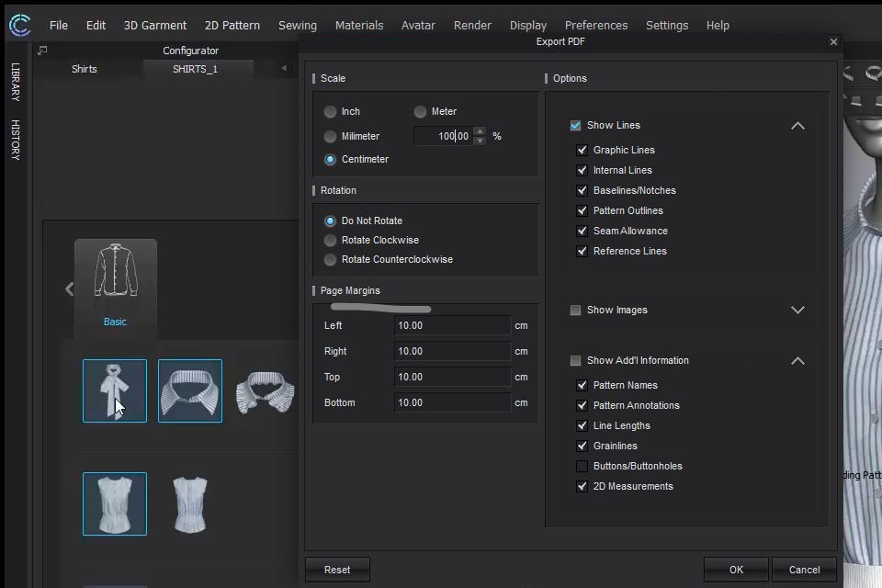Uncheck Pattern Annotations option
882x588 pixels.
[x=582, y=406]
